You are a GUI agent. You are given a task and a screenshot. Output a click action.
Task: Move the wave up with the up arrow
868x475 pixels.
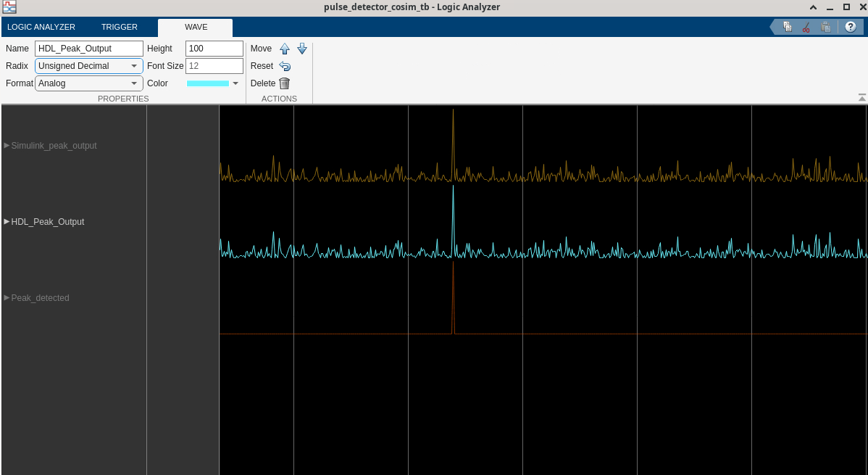[x=285, y=49]
